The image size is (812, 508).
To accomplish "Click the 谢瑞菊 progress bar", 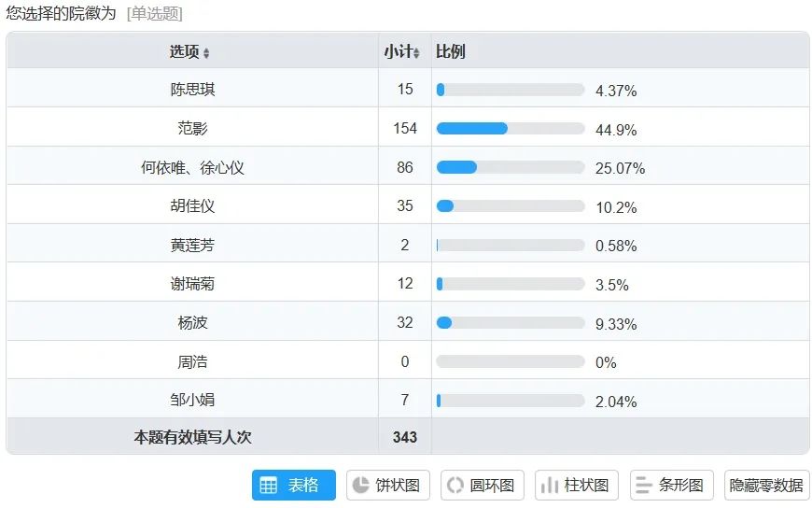I will (510, 285).
